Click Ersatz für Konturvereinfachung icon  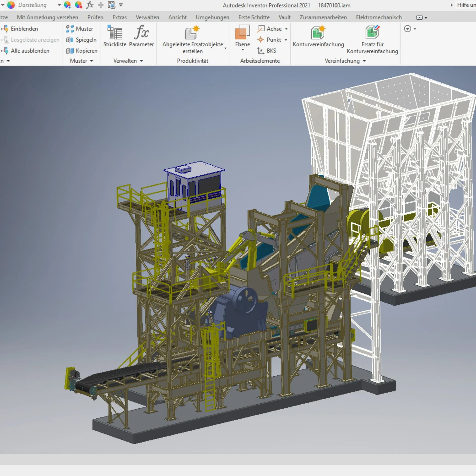pyautogui.click(x=372, y=32)
